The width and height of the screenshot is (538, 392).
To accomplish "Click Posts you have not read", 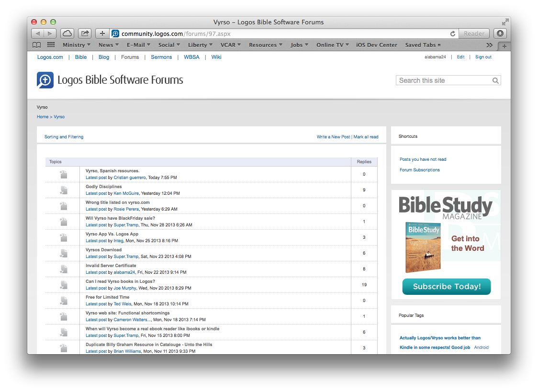I will (423, 159).
